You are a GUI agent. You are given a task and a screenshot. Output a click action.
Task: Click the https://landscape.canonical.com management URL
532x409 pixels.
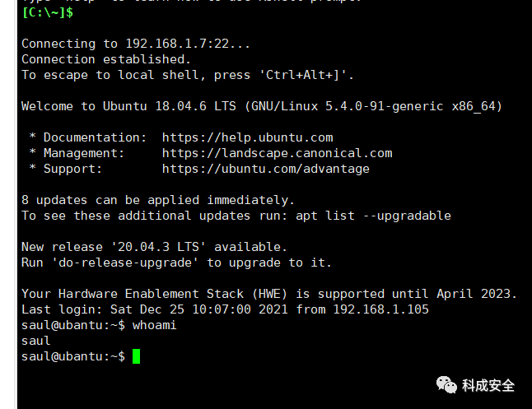pos(277,153)
